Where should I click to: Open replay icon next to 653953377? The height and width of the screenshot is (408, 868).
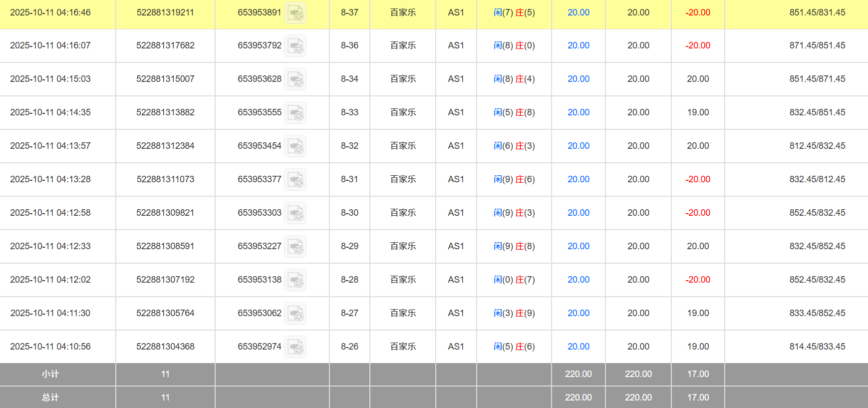point(295,180)
